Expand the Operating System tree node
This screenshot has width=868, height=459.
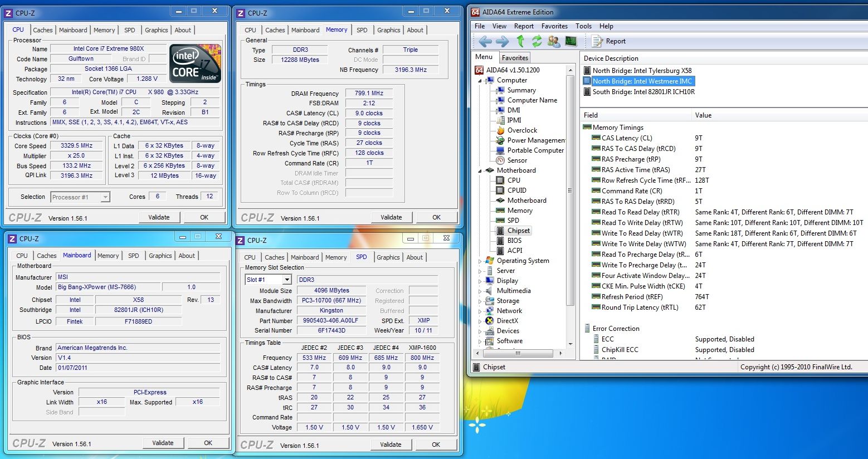480,261
